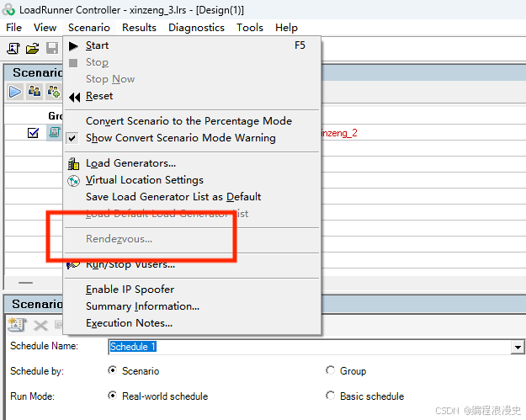Toggle the group row checkbox
526x420 pixels.
coord(33,133)
